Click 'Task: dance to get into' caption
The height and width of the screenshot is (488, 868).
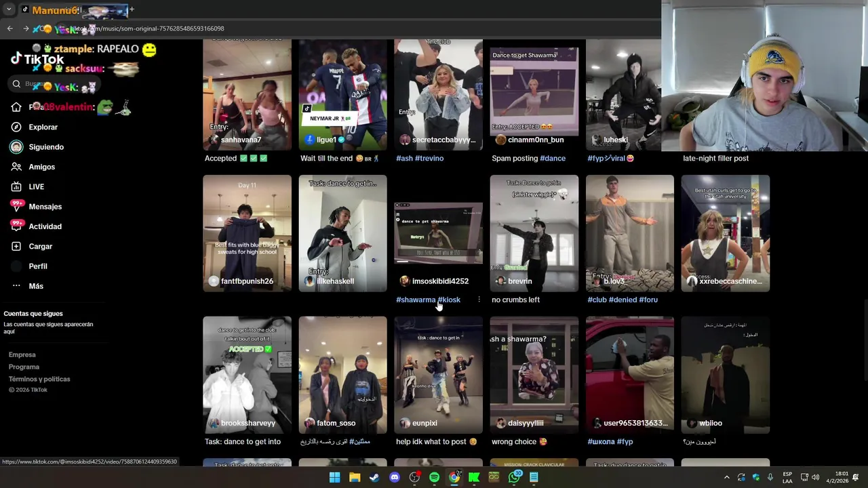pos(243,441)
